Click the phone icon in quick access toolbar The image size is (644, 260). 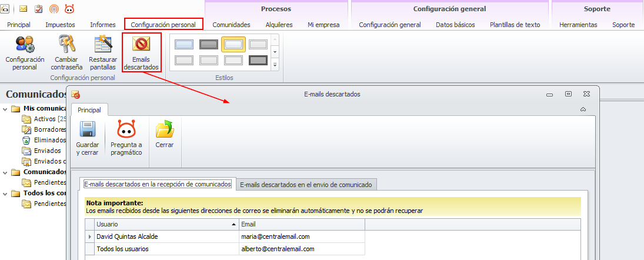[4, 8]
